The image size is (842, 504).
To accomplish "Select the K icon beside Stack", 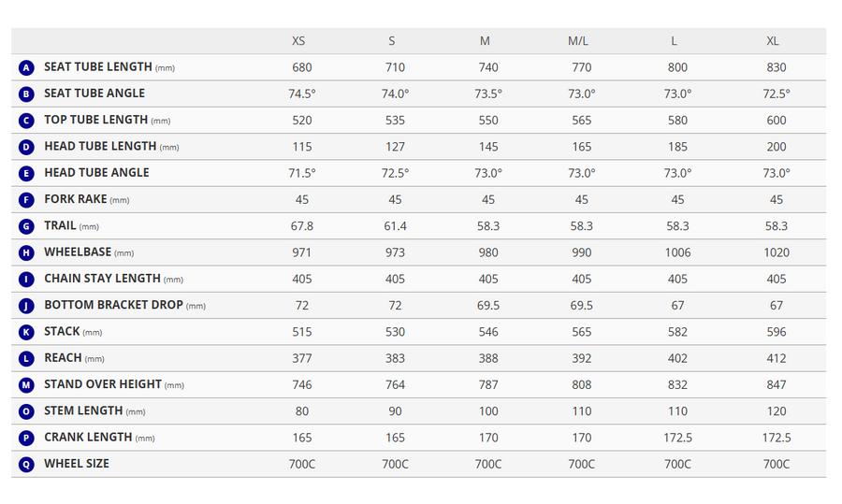I will click(26, 332).
